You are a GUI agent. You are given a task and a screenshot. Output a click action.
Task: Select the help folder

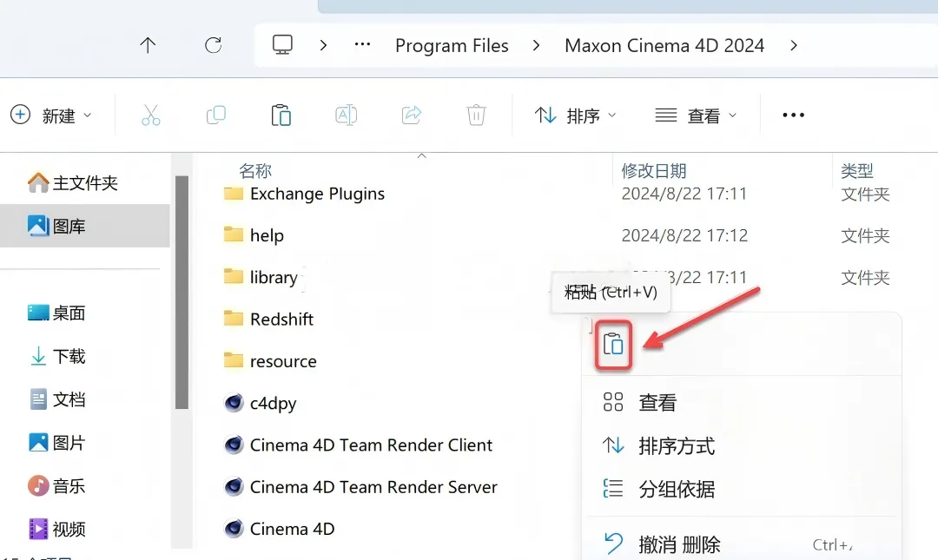point(267,236)
